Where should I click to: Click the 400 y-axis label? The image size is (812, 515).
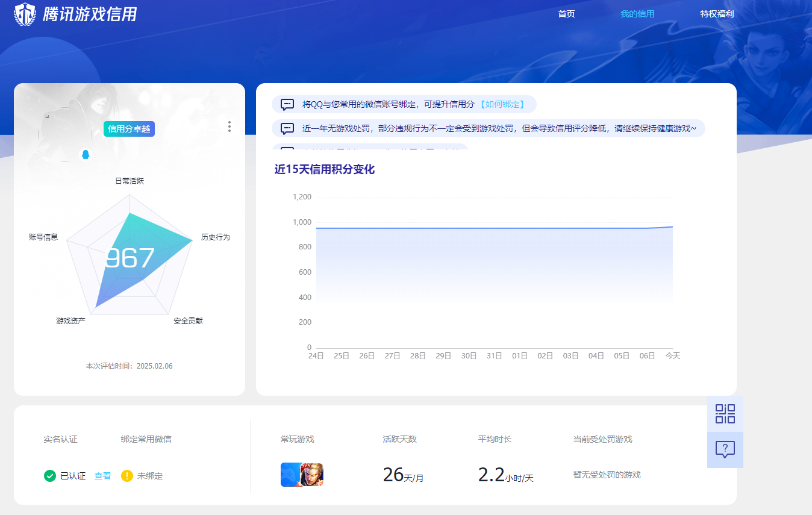[x=305, y=298]
